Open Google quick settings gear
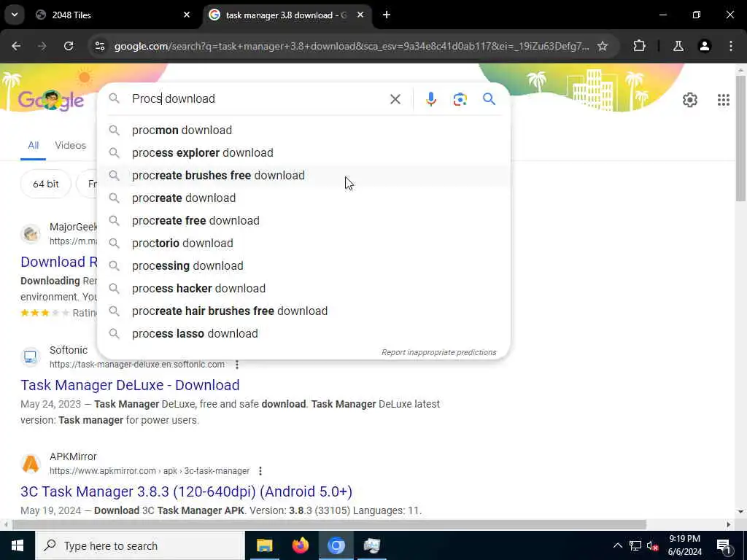The height and width of the screenshot is (560, 747). click(x=690, y=99)
